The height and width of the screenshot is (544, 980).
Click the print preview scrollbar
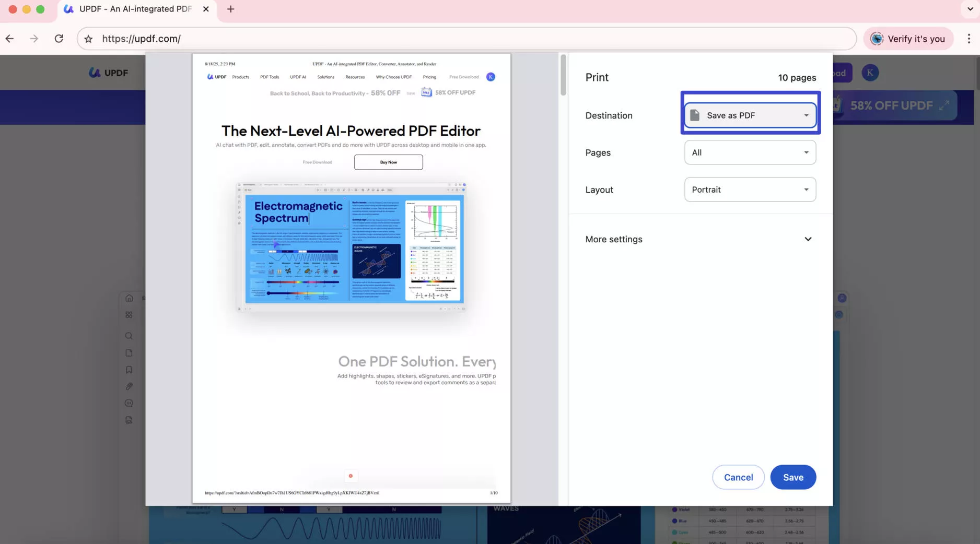tap(563, 75)
